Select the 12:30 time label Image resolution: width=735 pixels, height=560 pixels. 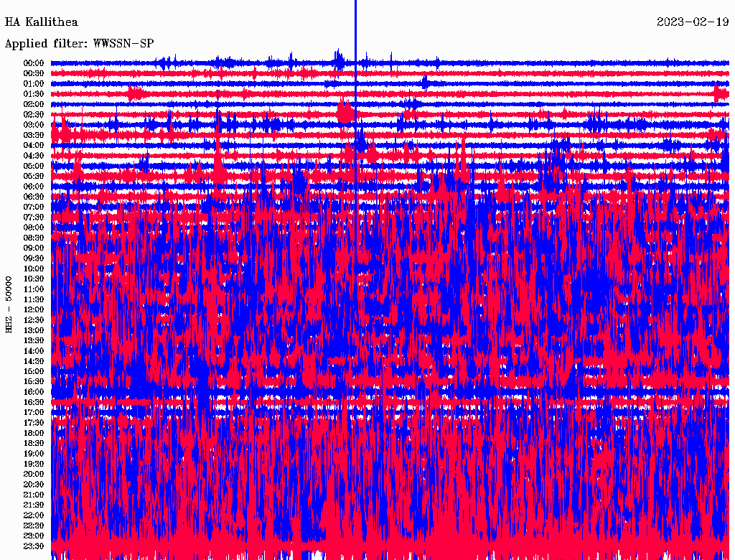point(34,320)
